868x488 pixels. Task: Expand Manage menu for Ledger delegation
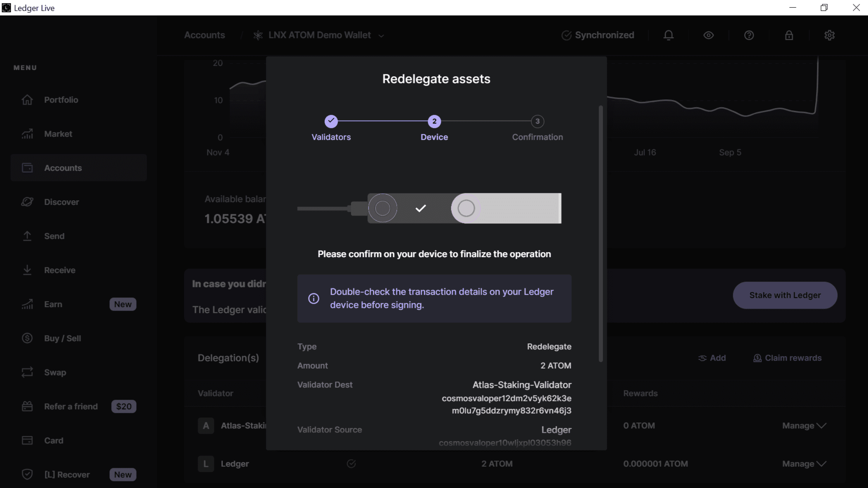point(804,464)
